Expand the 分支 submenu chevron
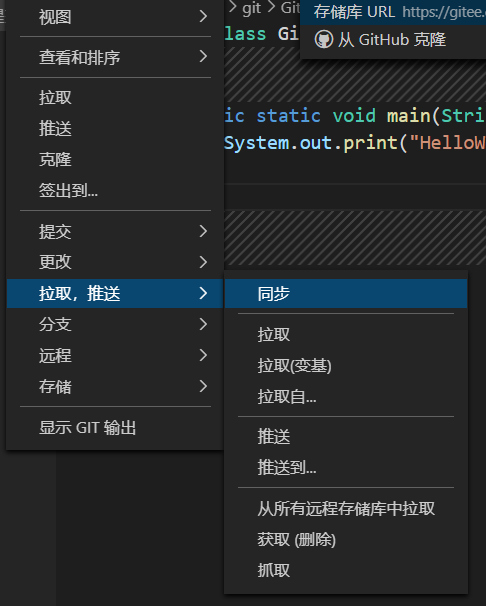The image size is (486, 606). (x=203, y=324)
